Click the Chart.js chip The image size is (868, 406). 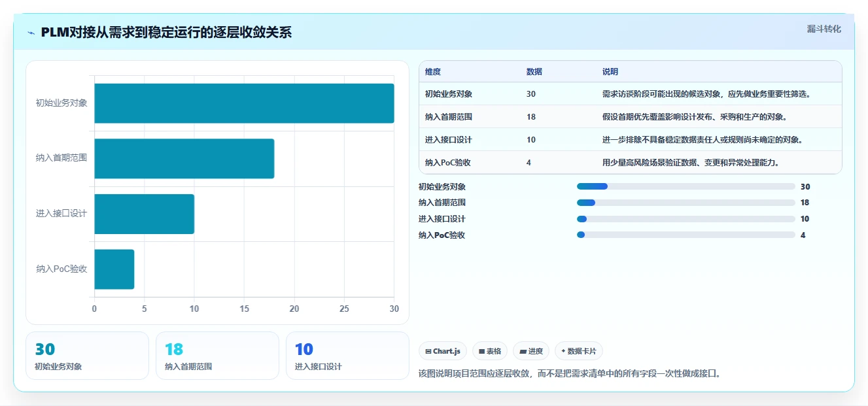pos(443,351)
